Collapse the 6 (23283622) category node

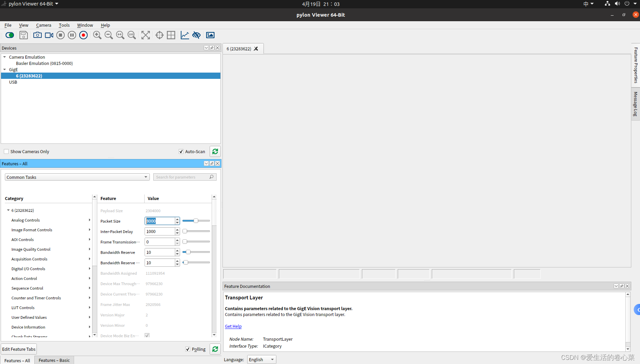[8, 210]
